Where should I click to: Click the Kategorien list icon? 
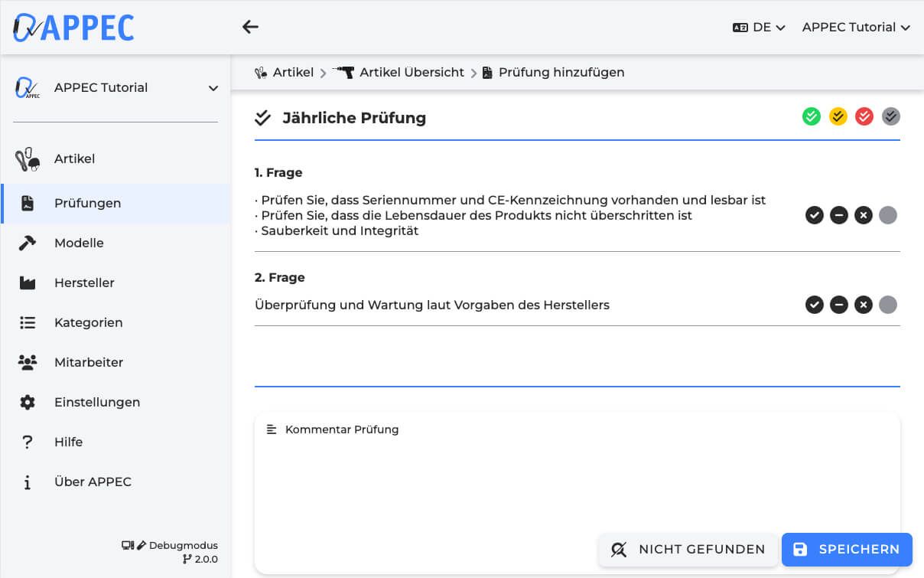(28, 322)
